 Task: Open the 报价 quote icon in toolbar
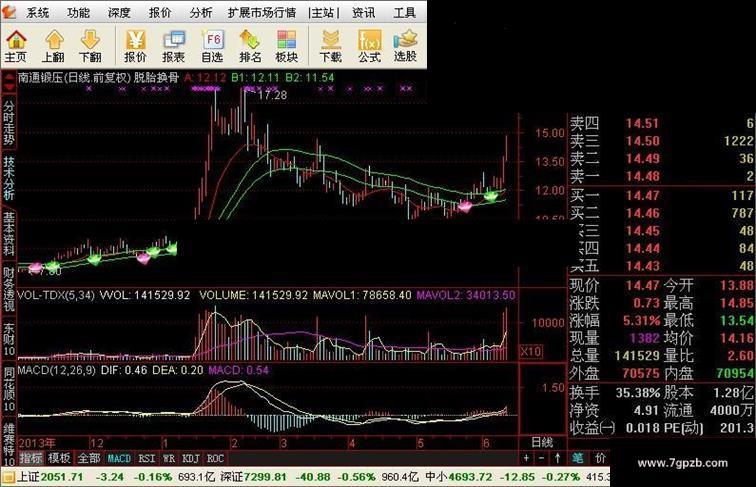(x=135, y=46)
